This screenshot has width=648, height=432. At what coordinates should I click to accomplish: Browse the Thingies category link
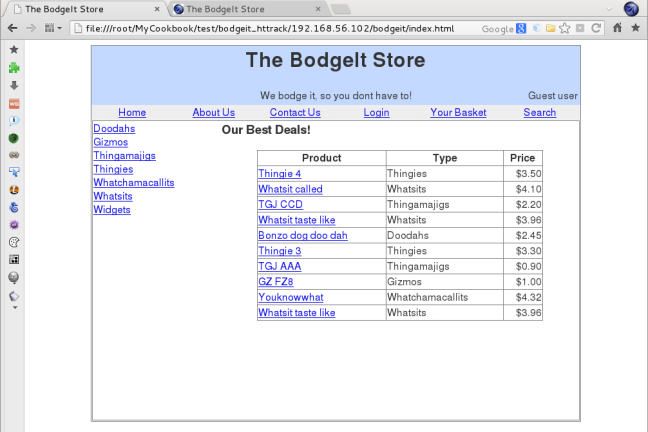click(113, 169)
